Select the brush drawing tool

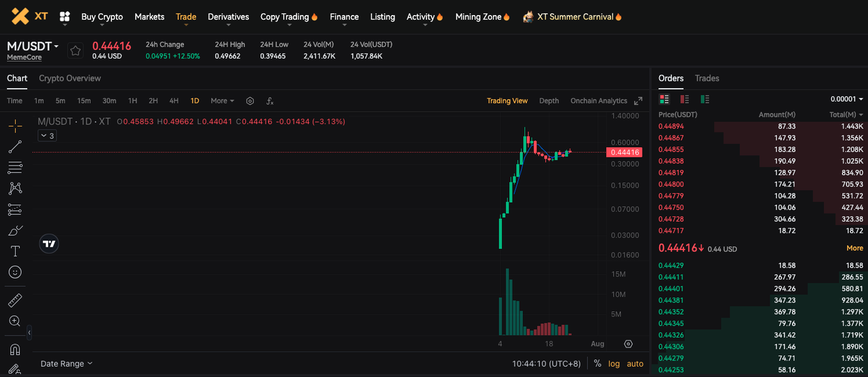(x=15, y=231)
